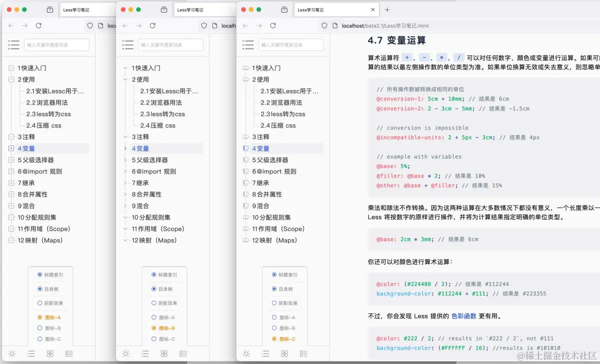
Task: Jump to 10分配规则集 in the middle window
Action: [x=151, y=217]
